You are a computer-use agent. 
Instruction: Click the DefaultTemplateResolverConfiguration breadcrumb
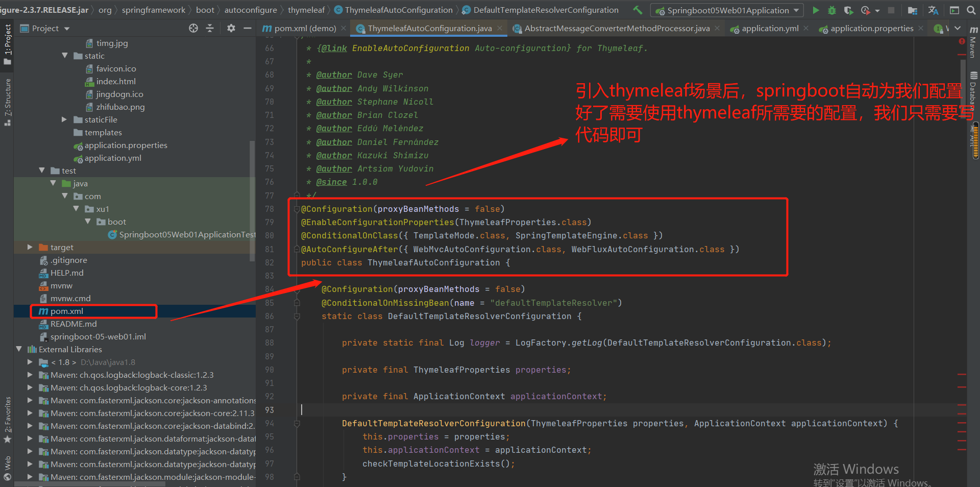point(546,10)
